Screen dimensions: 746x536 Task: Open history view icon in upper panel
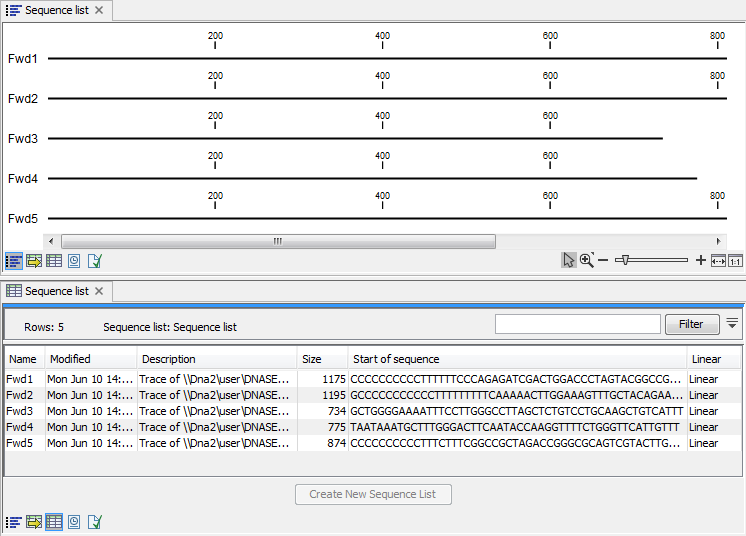point(74,261)
